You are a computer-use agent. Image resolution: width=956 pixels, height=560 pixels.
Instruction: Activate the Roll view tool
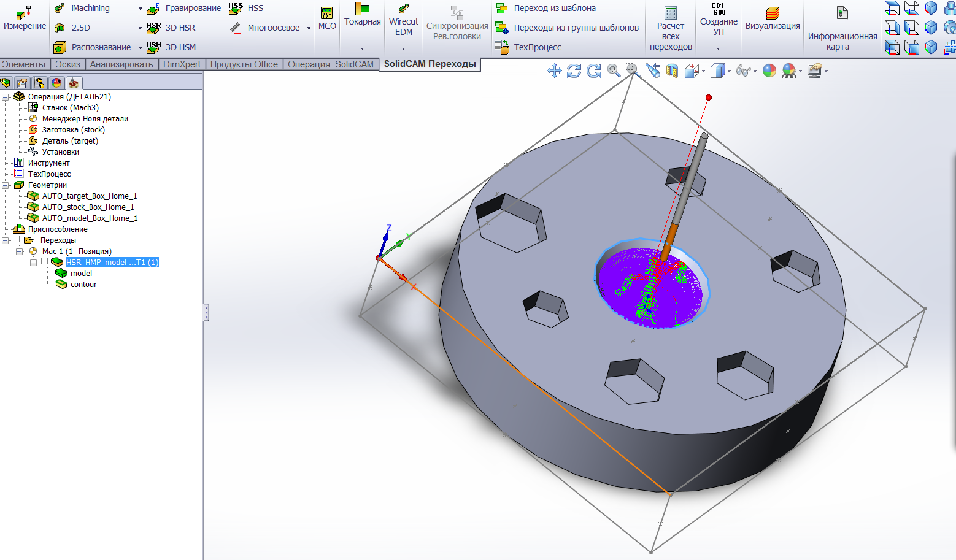(594, 71)
